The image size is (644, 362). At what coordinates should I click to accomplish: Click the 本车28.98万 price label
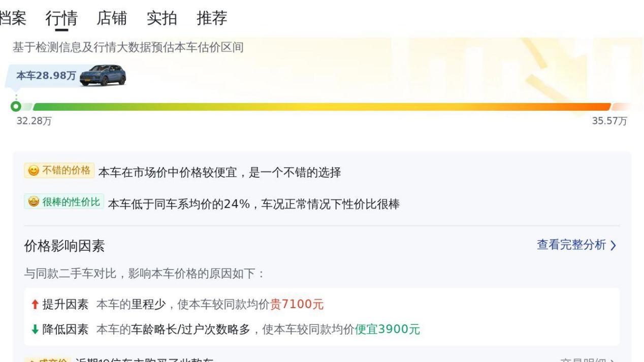46,76
